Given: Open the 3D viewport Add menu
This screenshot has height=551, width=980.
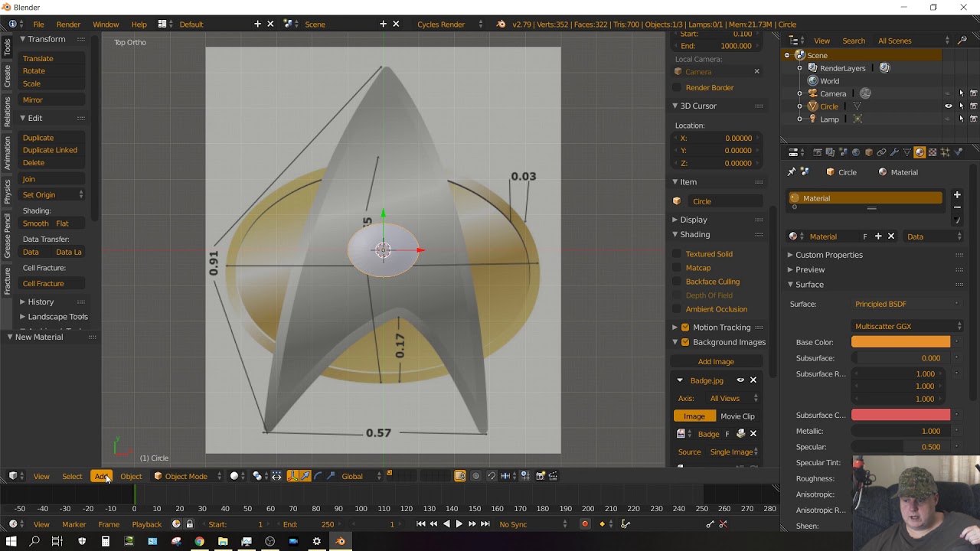Looking at the screenshot, I should click(x=101, y=476).
